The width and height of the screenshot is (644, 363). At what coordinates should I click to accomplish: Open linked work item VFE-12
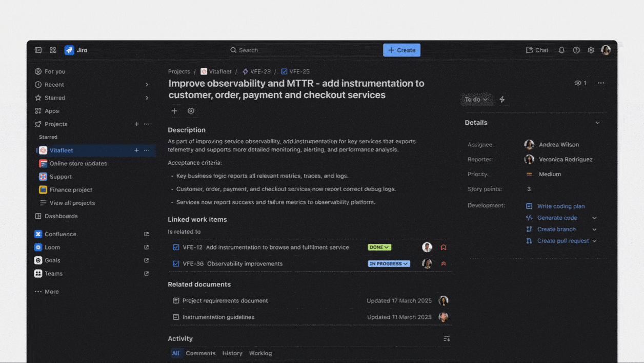[x=261, y=247]
